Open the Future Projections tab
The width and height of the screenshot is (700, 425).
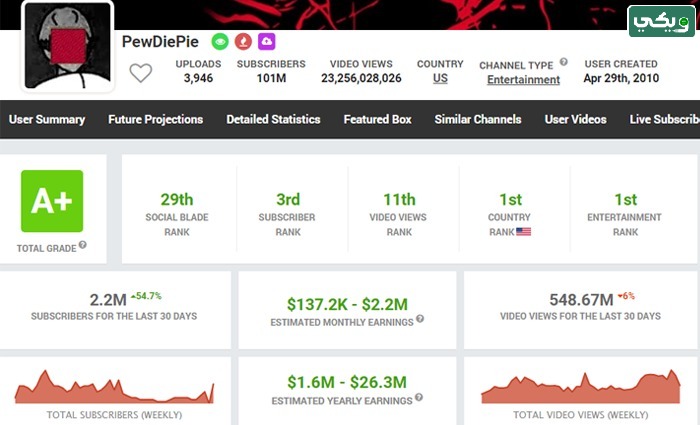(155, 119)
